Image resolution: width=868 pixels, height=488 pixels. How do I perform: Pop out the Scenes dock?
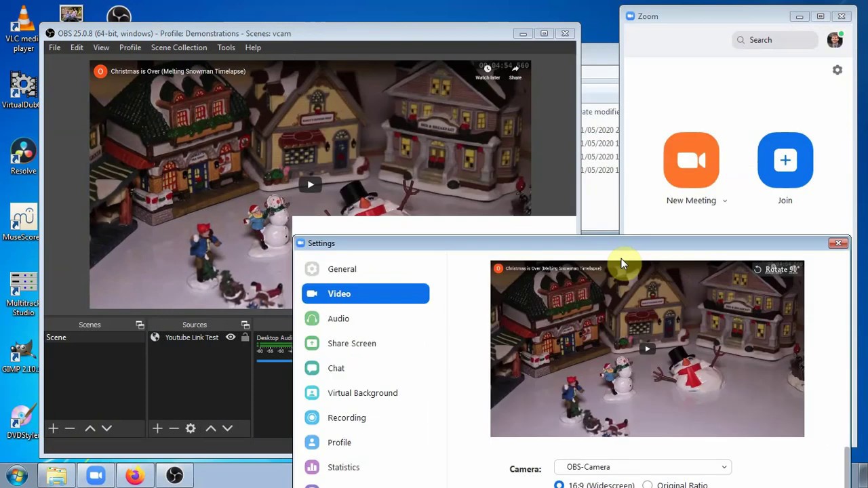coord(140,325)
